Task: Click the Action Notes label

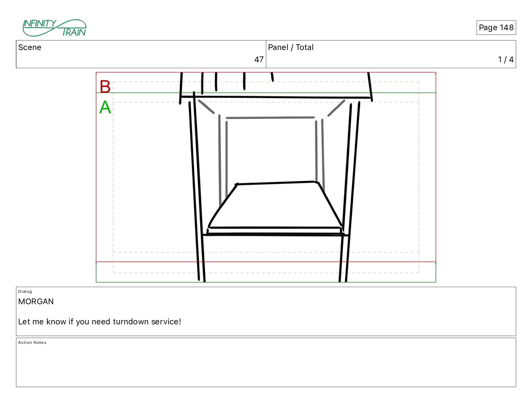Action: pos(32,342)
